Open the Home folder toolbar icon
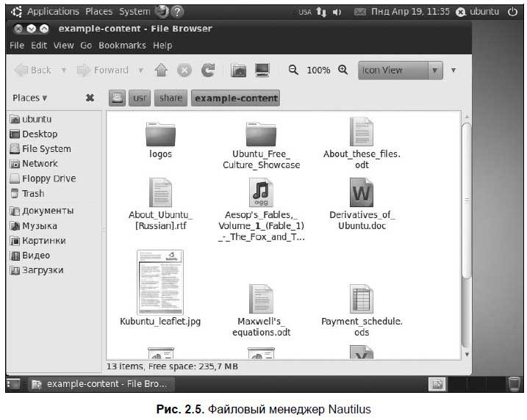Image resolution: width=527 pixels, height=420 pixels. point(239,70)
